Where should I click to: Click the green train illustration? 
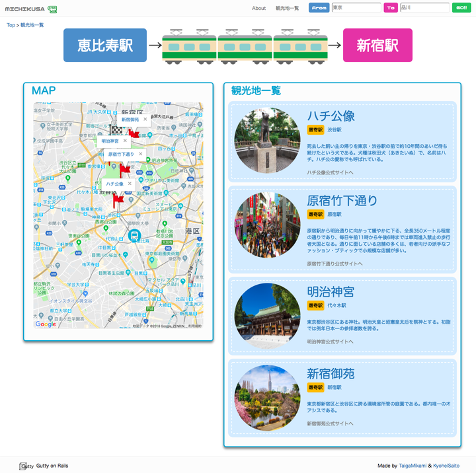(245, 47)
